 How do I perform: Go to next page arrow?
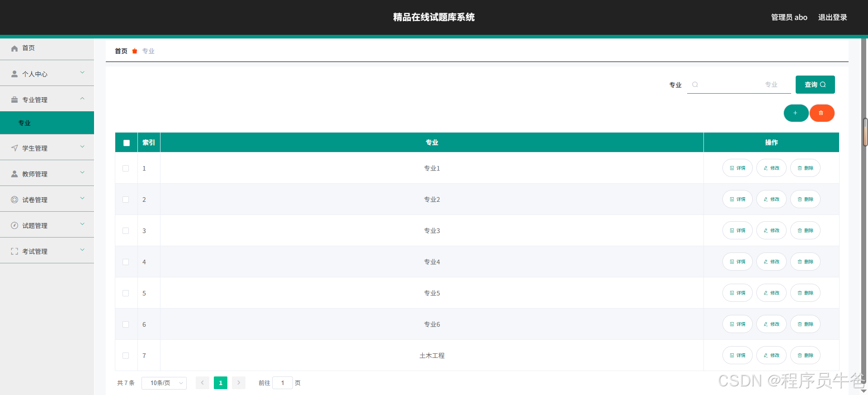239,383
